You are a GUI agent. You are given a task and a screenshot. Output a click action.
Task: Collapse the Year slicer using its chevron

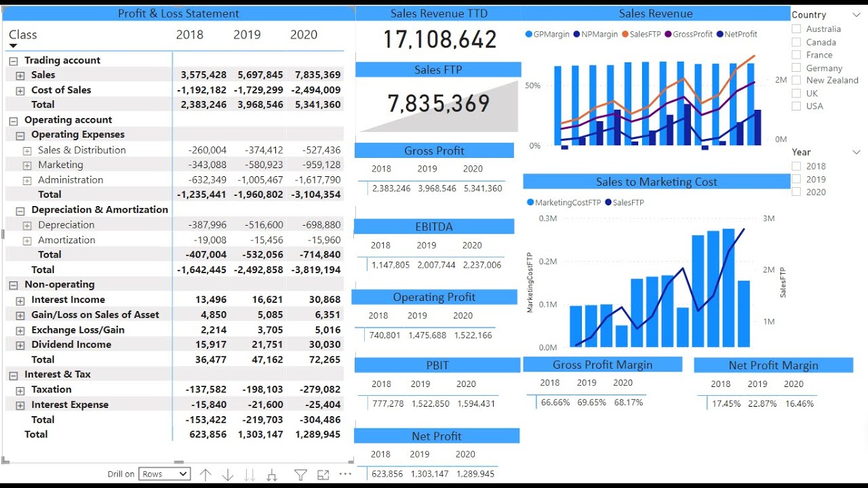click(x=856, y=152)
